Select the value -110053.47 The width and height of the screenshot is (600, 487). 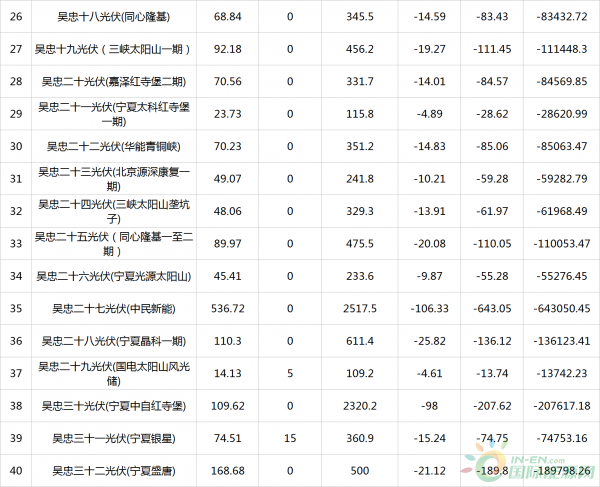tap(562, 244)
